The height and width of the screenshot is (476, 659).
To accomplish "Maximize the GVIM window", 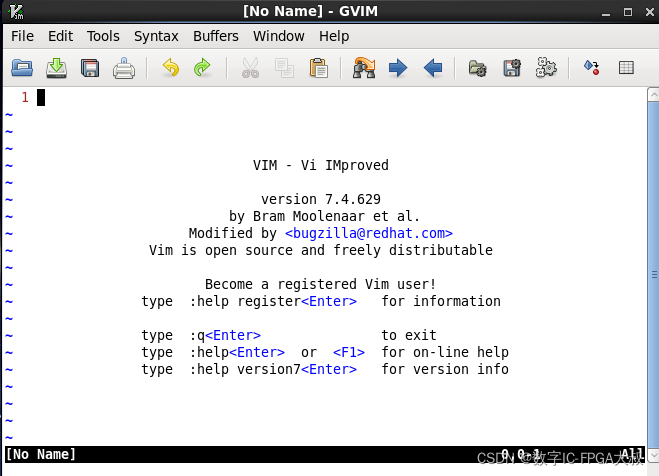I will [627, 12].
